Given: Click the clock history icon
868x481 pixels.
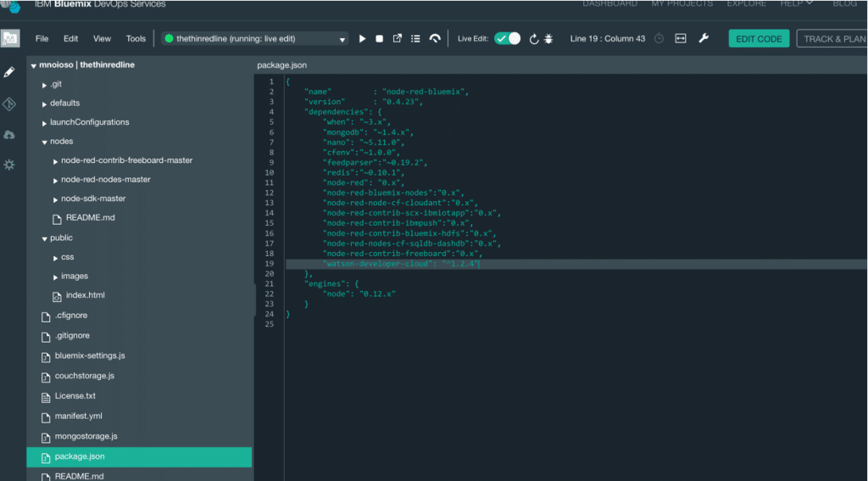Looking at the screenshot, I should (659, 39).
